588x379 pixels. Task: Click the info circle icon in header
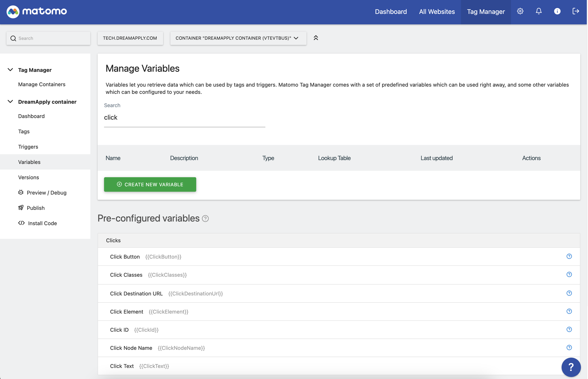557,11
